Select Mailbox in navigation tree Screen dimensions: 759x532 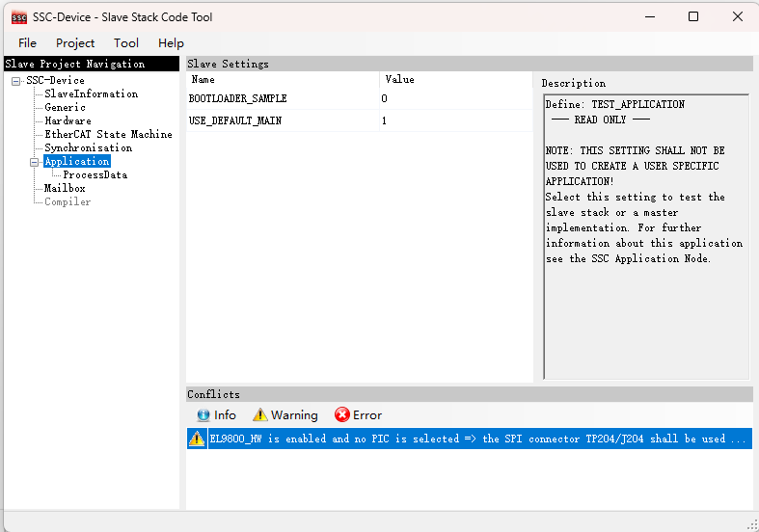click(65, 189)
